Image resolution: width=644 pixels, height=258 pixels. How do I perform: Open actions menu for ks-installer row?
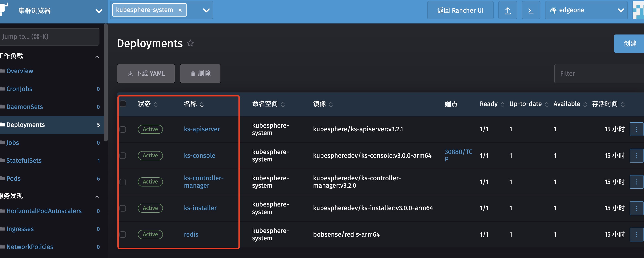(636, 208)
